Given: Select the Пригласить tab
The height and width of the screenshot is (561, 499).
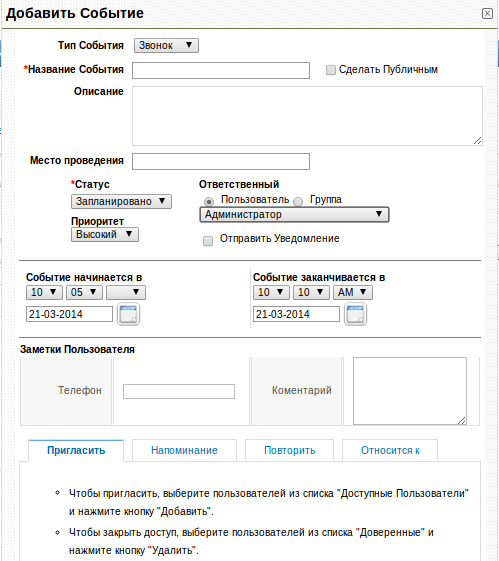Looking at the screenshot, I should point(76,450).
